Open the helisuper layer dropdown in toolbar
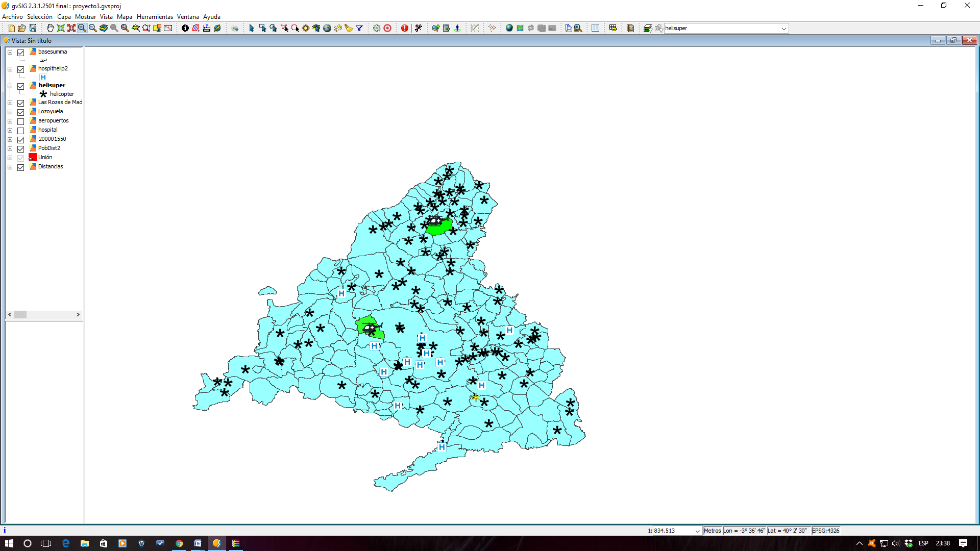980x551 pixels. click(x=783, y=29)
